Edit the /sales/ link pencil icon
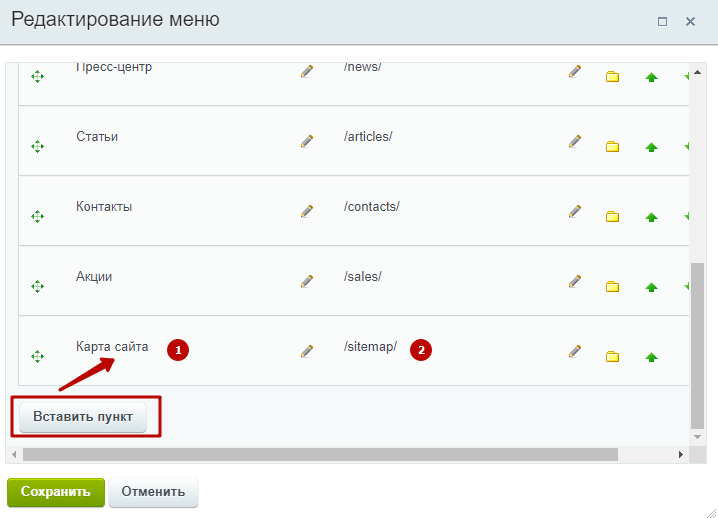Screen dimensions: 718x518 point(575,281)
